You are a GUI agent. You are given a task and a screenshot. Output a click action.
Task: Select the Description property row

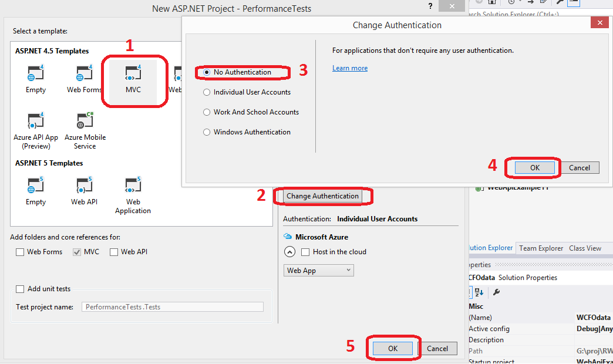pyautogui.click(x=541, y=340)
